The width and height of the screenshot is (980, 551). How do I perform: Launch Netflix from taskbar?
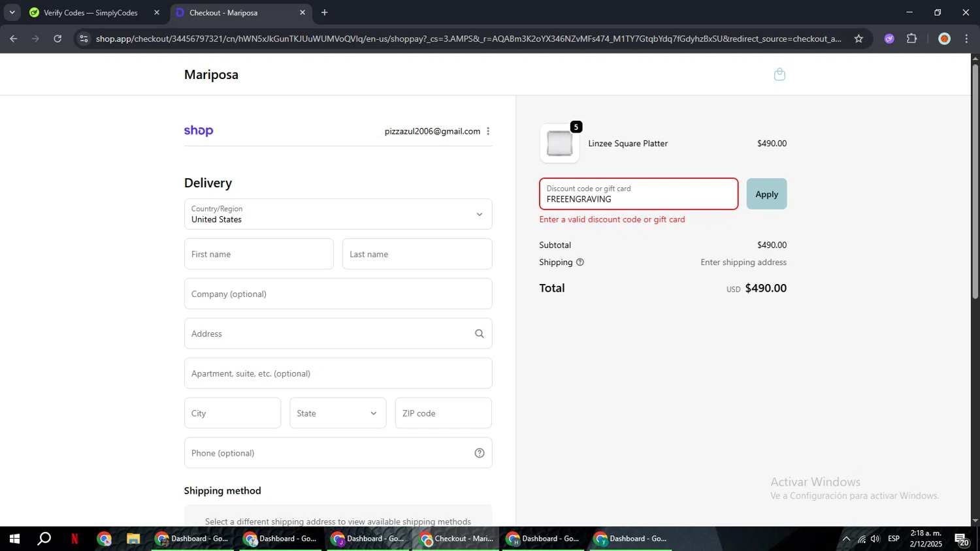[74, 539]
